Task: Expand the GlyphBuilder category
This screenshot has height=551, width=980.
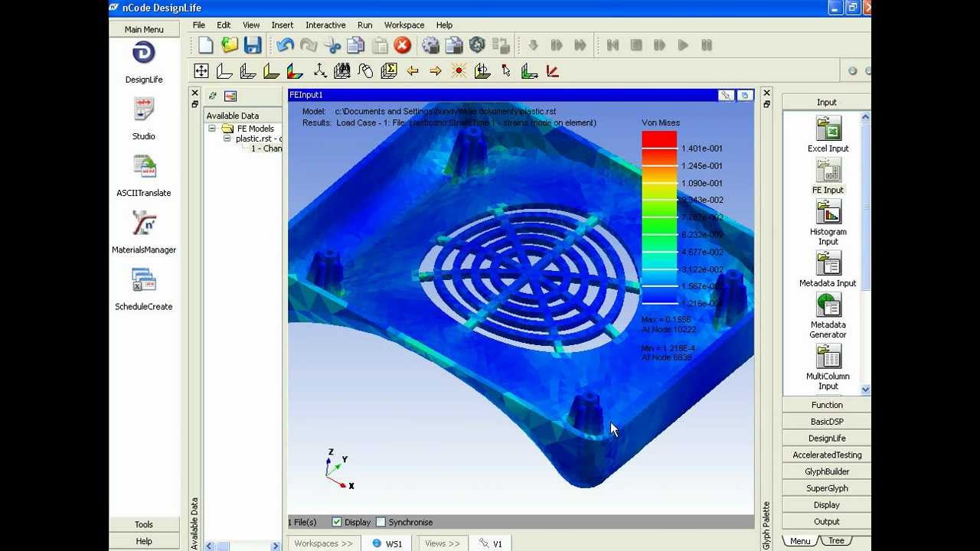Action: click(x=827, y=471)
